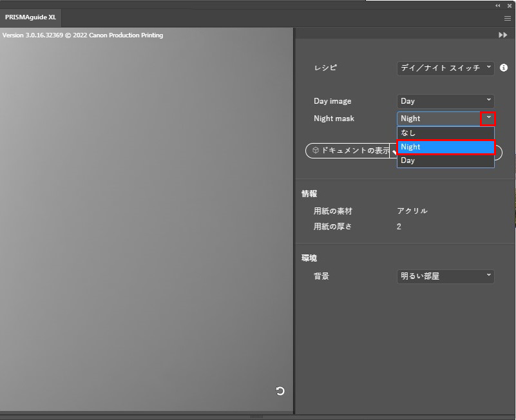Image resolution: width=516 pixels, height=420 pixels.
Task: Click the 背景 label
Action: click(321, 276)
